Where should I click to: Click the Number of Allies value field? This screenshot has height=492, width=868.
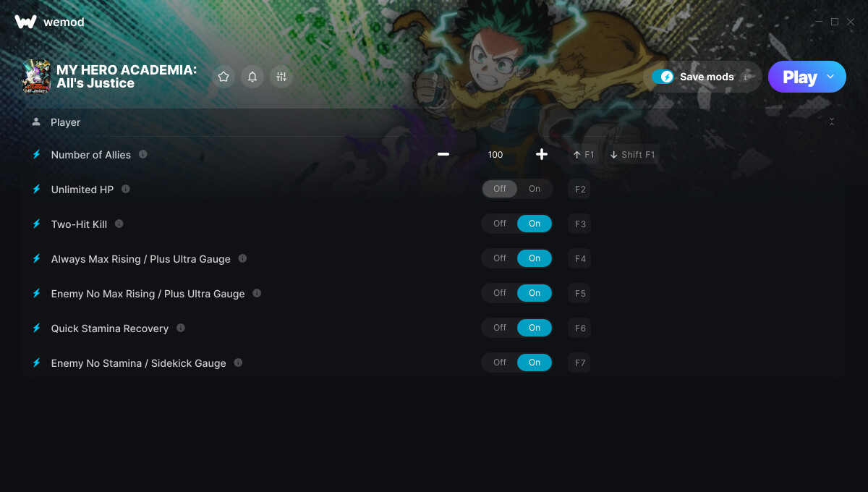pyautogui.click(x=495, y=154)
